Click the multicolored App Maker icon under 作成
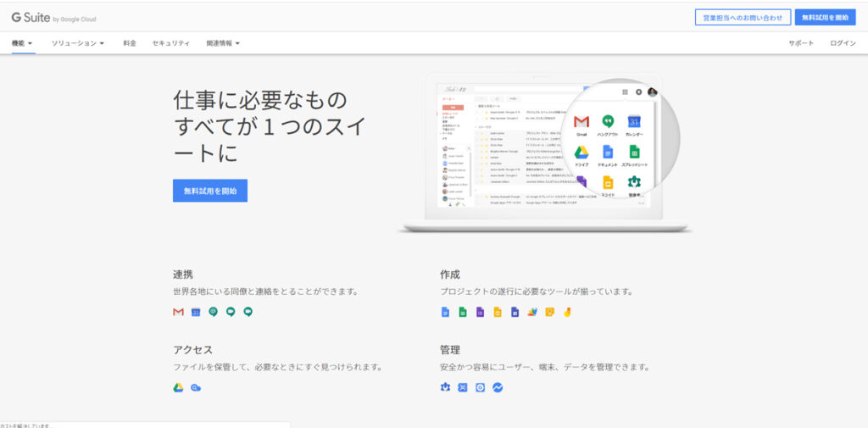 (x=532, y=312)
